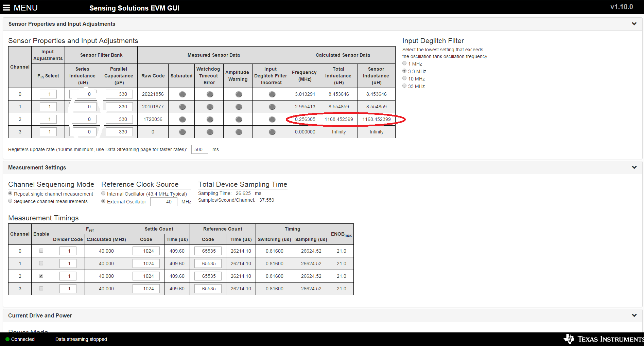Viewport: 644px width, 346px height.
Task: Click channel 3 Amplitude Warning LED
Action: [x=239, y=132]
